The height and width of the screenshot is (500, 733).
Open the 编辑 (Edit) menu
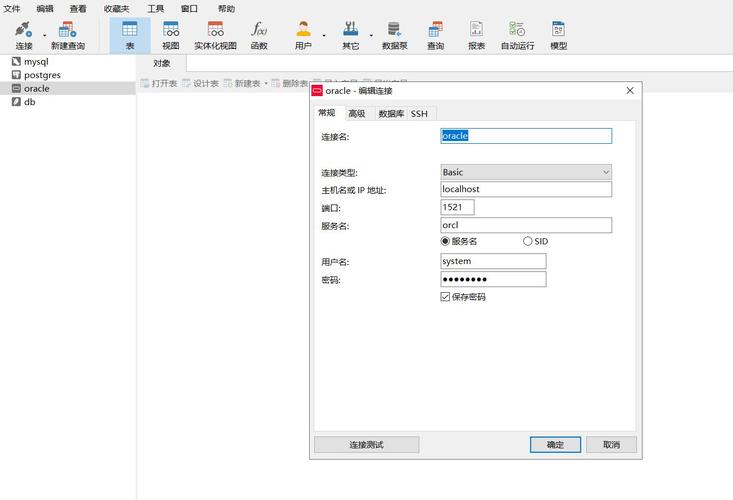click(45, 8)
